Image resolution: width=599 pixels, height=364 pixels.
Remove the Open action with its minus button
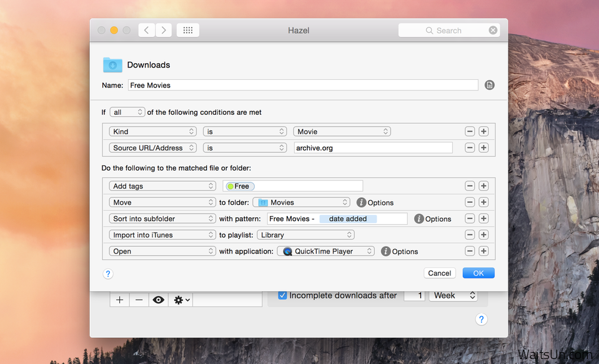tap(470, 251)
